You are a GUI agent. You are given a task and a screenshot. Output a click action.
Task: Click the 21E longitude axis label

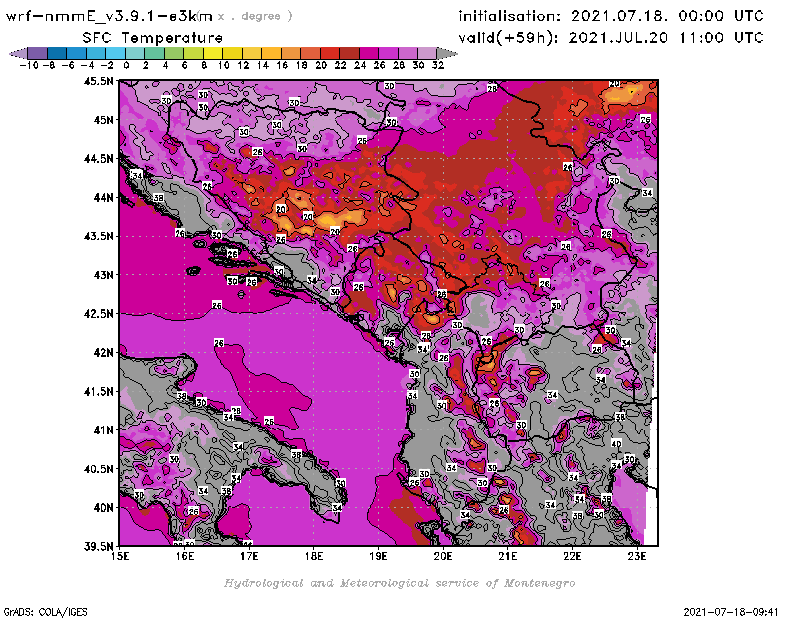pyautogui.click(x=508, y=556)
